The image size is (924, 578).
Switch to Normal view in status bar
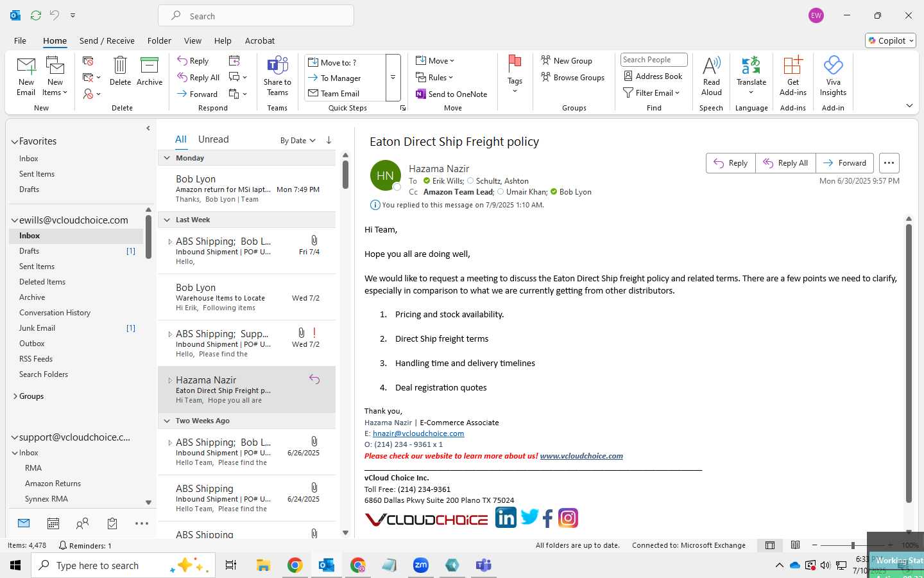coord(770,545)
